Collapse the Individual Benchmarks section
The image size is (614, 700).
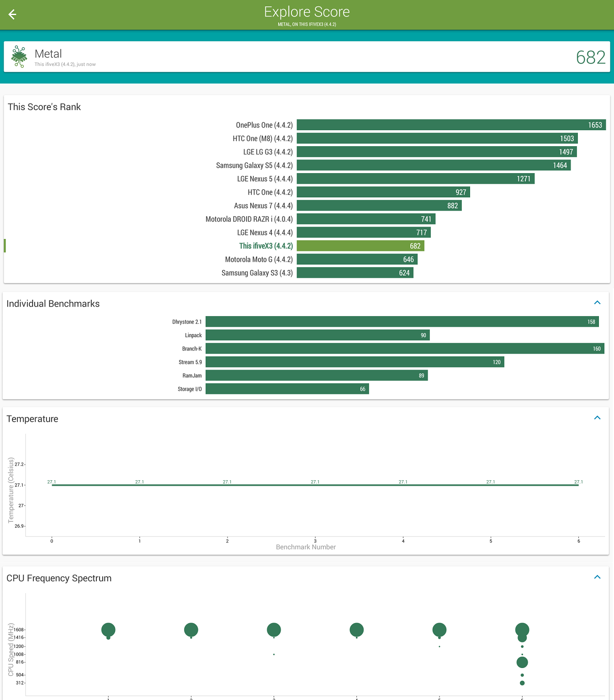pyautogui.click(x=597, y=302)
